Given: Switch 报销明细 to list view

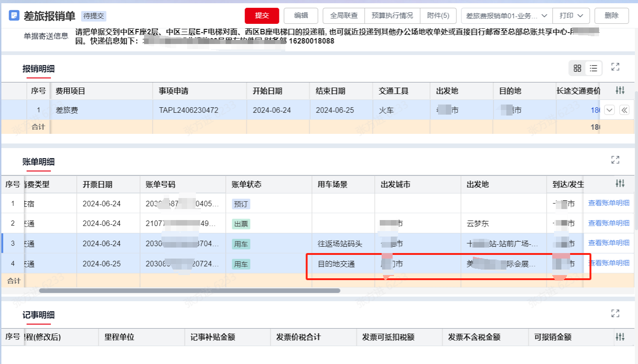Looking at the screenshot, I should click(594, 68).
